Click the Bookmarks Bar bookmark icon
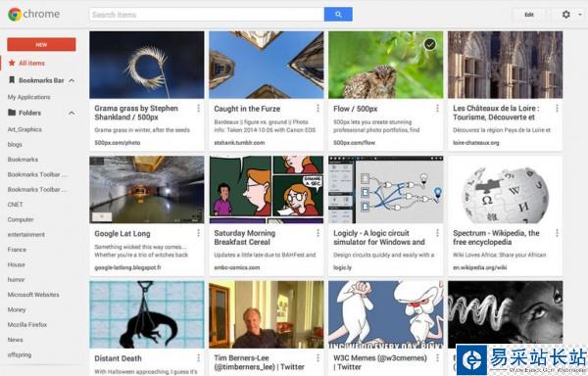This screenshot has width=588, height=376. tap(12, 79)
